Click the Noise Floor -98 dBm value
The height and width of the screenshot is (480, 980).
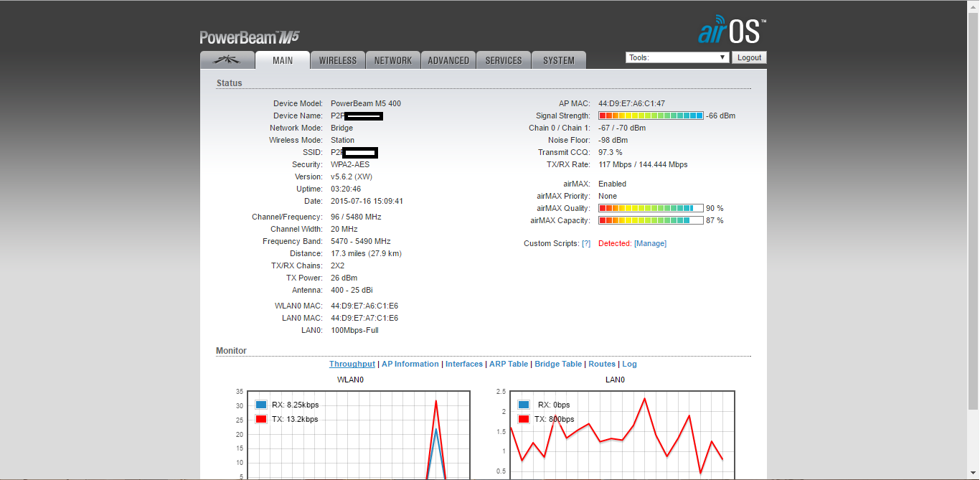click(613, 140)
